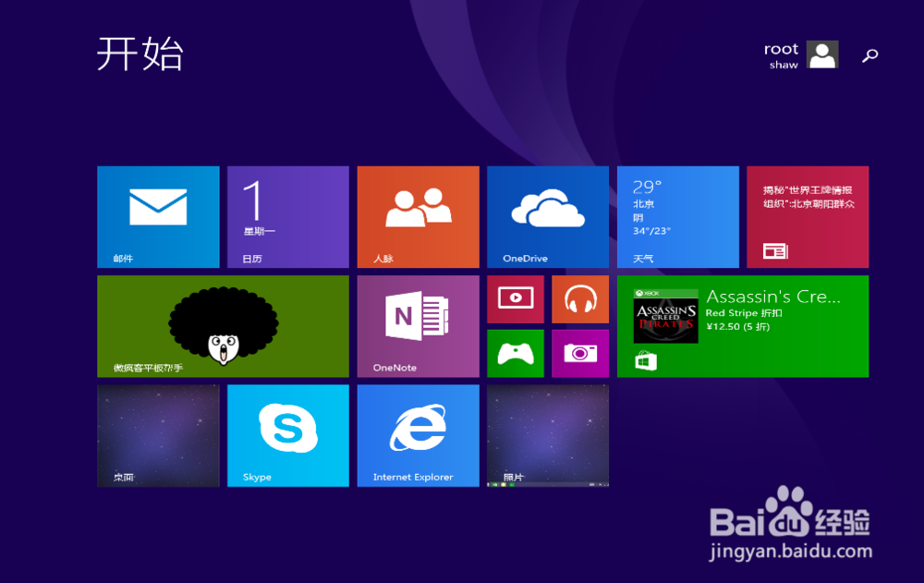The width and height of the screenshot is (924, 583).
Task: Start the Video app
Action: [516, 299]
